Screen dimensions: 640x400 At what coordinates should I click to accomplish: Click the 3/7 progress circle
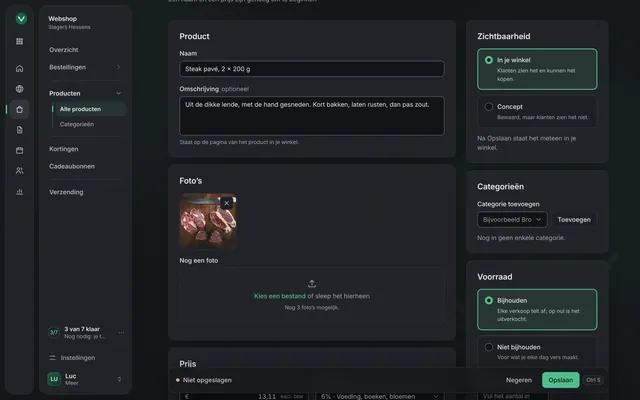point(54,333)
